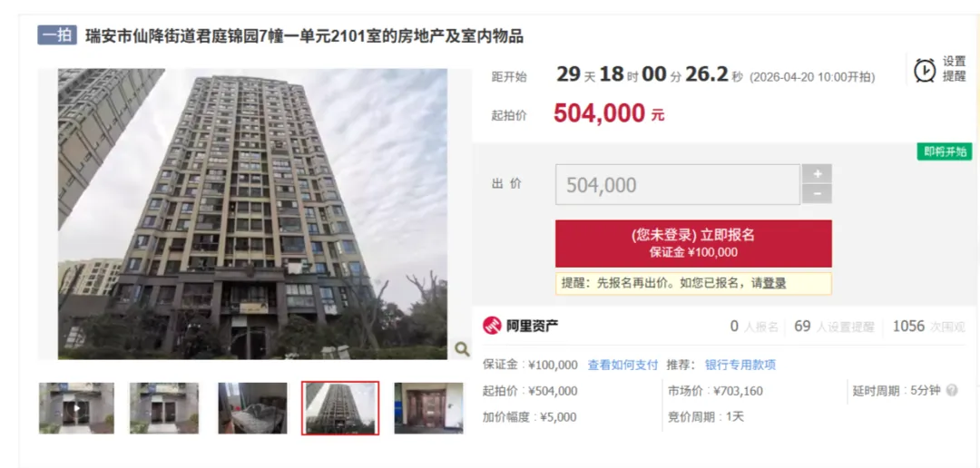Click the green 即将开始 status badge
980x468 pixels.
coord(945,151)
